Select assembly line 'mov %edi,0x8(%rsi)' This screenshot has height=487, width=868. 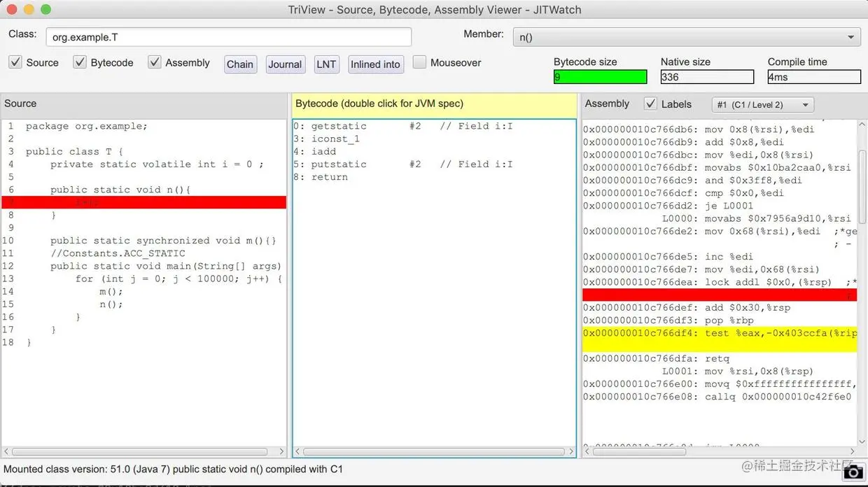click(699, 155)
